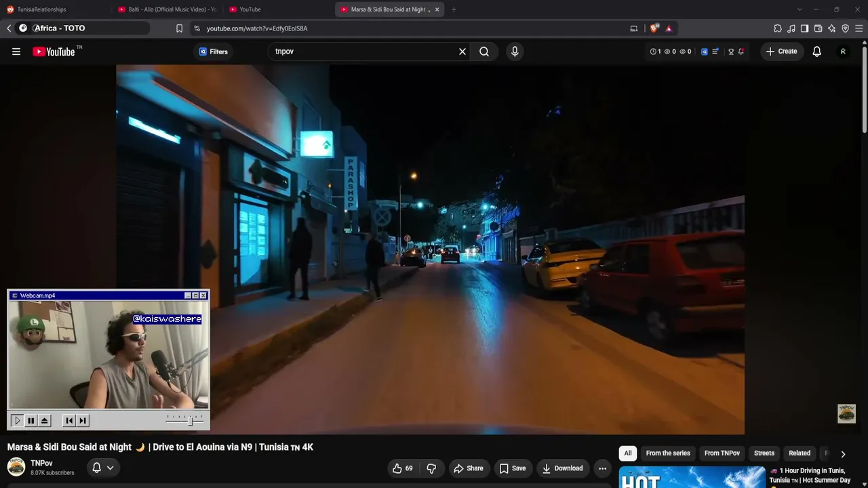The width and height of the screenshot is (868, 488).
Task: Share the video via the Share button
Action: coord(469,468)
